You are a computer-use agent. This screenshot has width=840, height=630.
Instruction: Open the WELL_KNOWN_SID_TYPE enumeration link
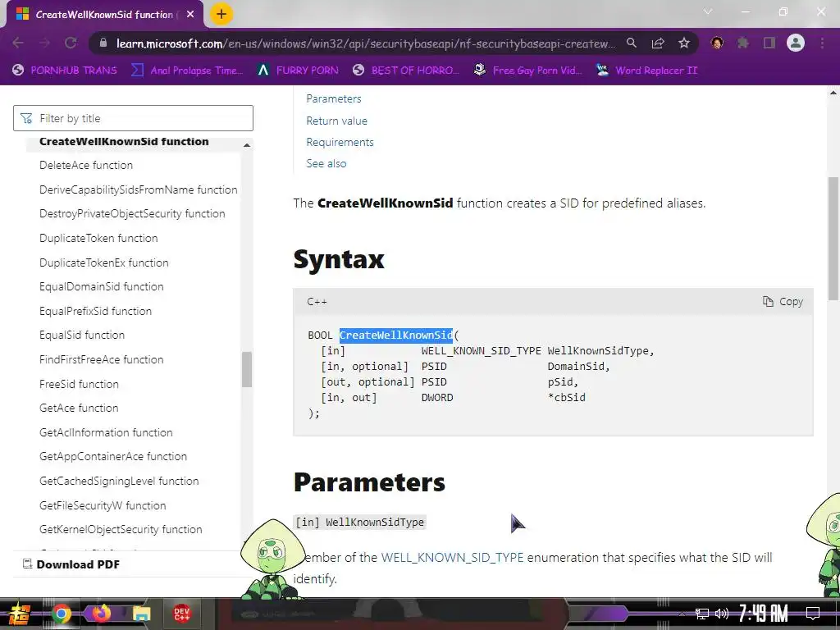tap(452, 557)
